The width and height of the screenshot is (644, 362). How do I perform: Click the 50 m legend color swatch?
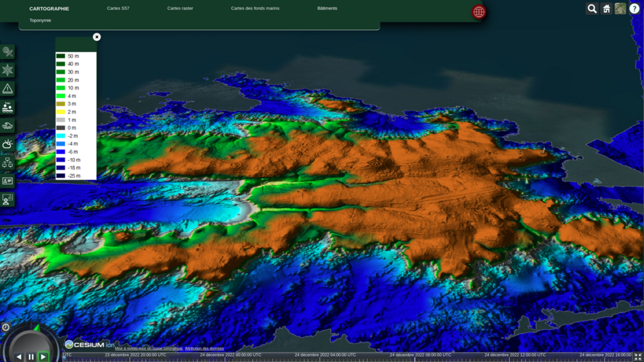point(61,56)
